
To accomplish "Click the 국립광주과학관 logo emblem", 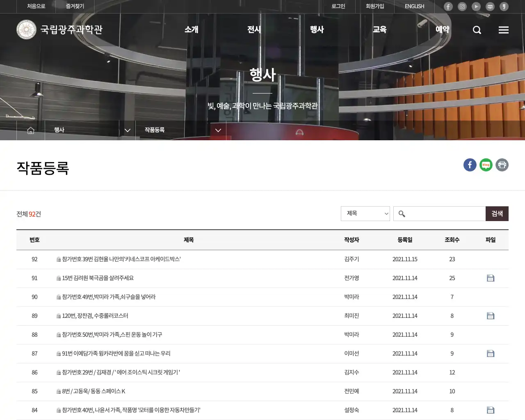I will pyautogui.click(x=26, y=29).
